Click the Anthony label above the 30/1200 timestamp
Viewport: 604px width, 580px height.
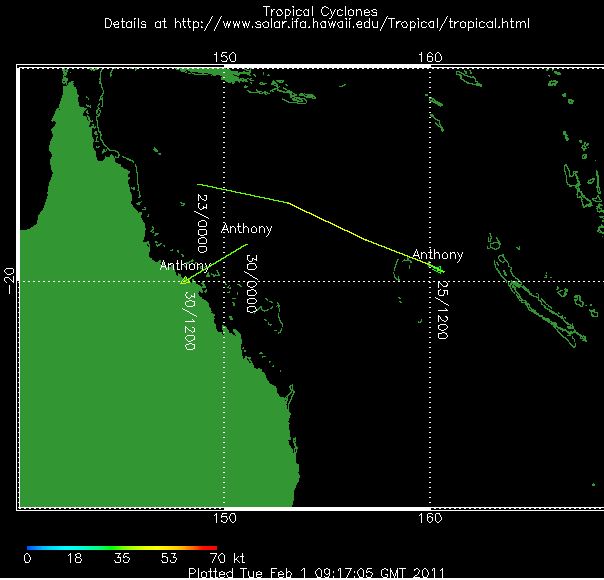click(185, 266)
